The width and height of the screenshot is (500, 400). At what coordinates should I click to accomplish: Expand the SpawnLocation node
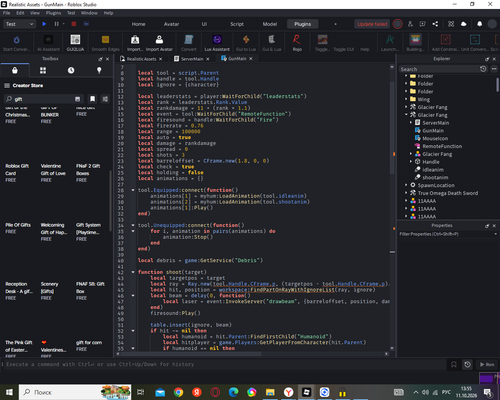(406, 185)
